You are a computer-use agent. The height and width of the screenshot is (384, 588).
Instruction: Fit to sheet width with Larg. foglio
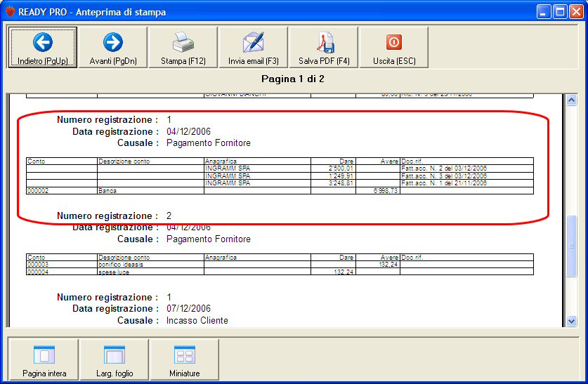pyautogui.click(x=115, y=359)
